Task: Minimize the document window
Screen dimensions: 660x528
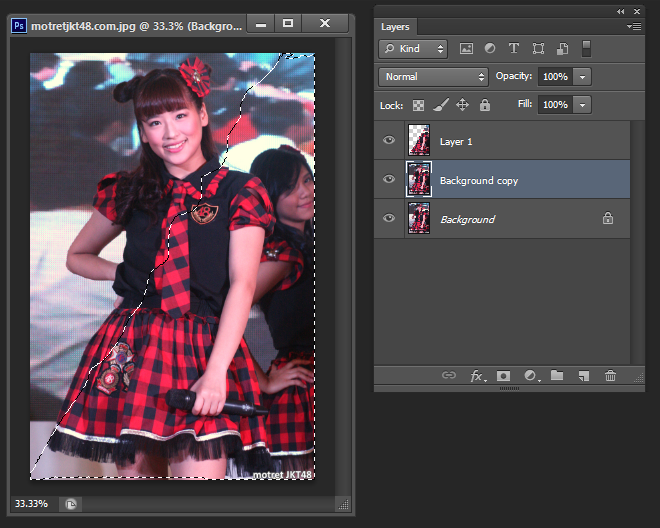Action: click(261, 24)
